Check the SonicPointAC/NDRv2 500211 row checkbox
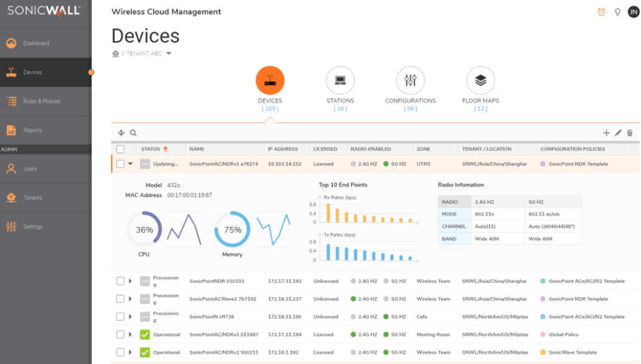The height and width of the screenshot is (364, 641). [x=120, y=352]
